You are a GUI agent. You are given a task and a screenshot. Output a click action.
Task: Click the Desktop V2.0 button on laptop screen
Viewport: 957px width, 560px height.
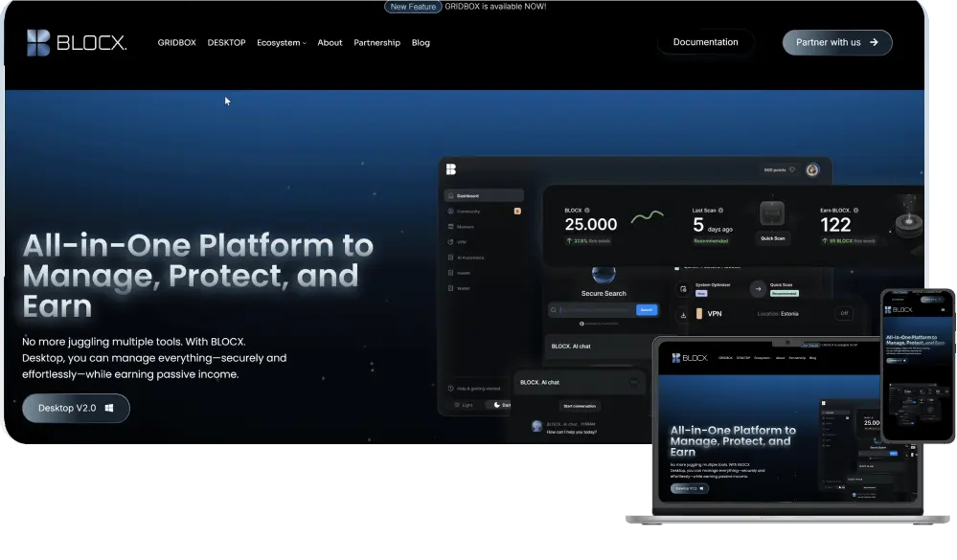[689, 488]
